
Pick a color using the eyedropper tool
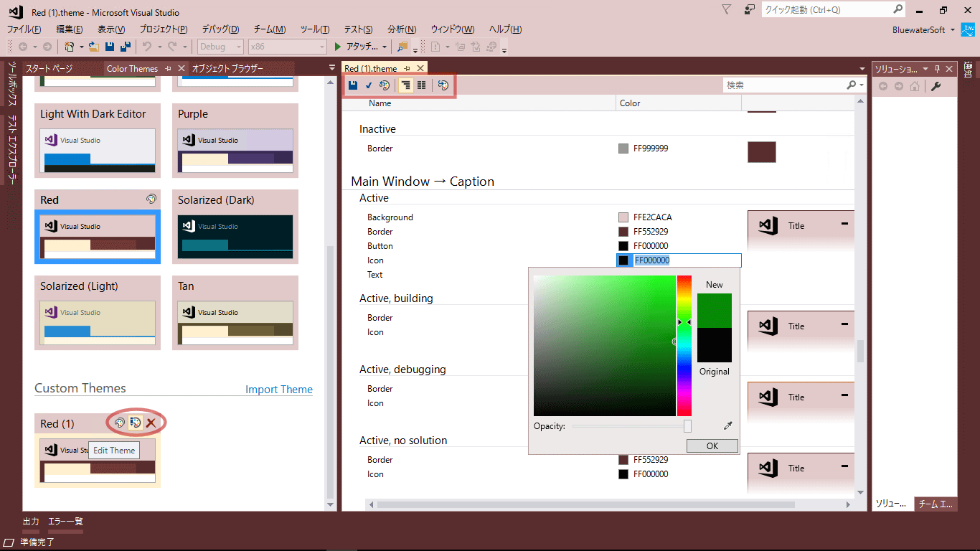point(727,425)
